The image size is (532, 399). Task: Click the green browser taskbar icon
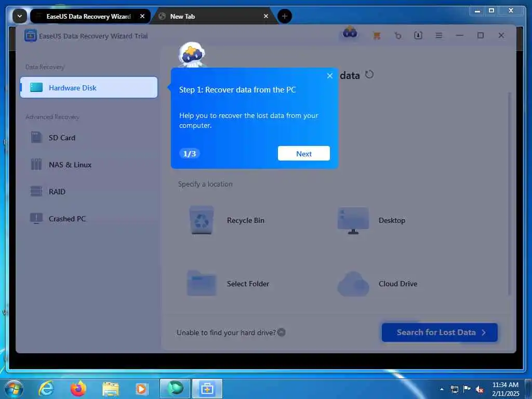[x=175, y=389]
